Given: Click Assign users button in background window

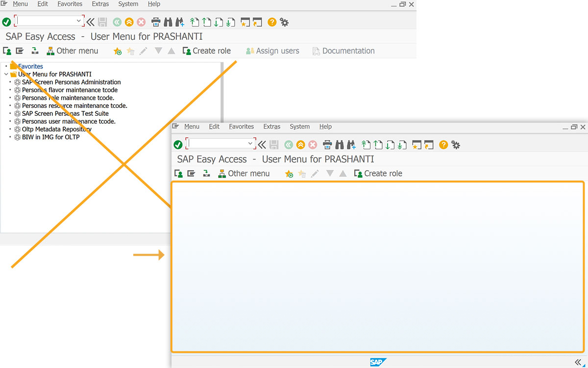Looking at the screenshot, I should coord(272,51).
